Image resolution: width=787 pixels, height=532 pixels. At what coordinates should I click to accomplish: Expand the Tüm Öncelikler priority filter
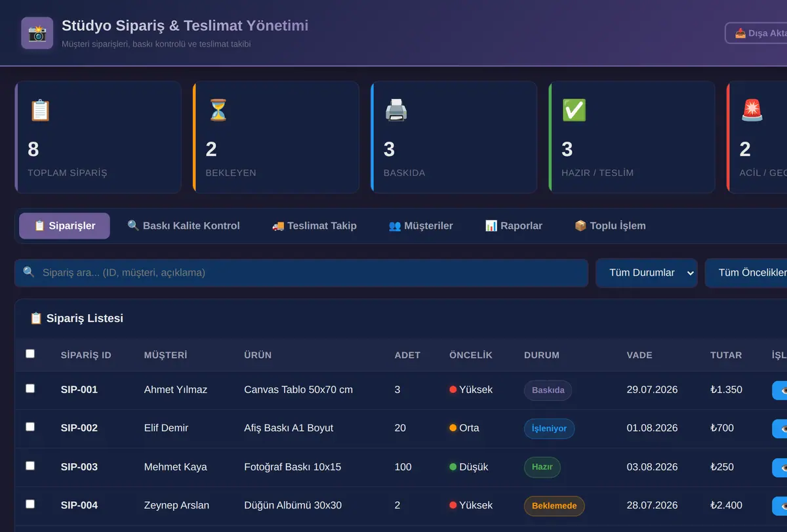(746, 273)
